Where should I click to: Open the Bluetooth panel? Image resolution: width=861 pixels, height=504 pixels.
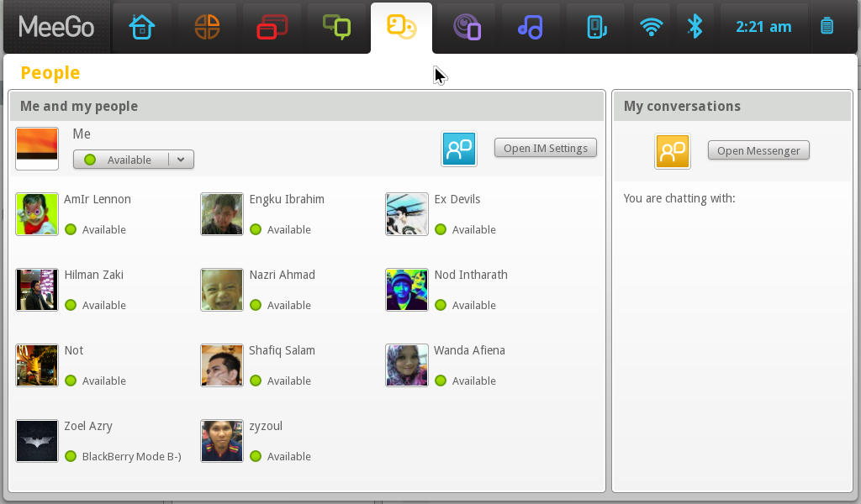(x=695, y=26)
